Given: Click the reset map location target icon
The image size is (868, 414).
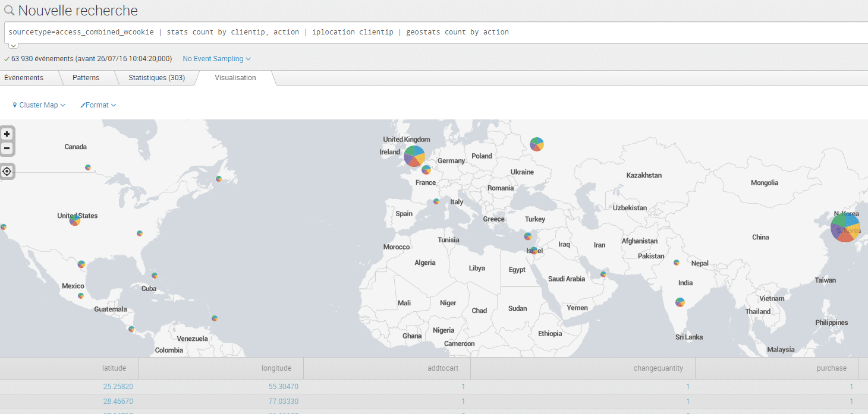Looking at the screenshot, I should click(x=7, y=172).
